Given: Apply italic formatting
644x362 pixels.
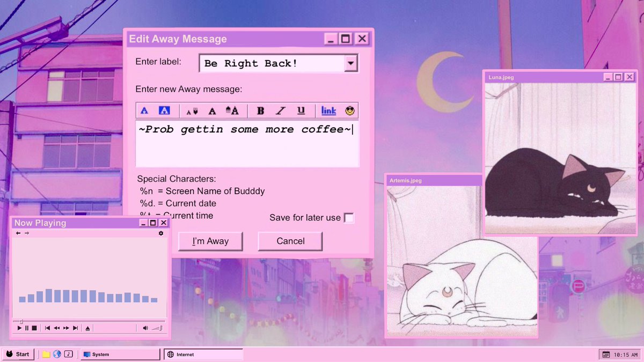Looking at the screenshot, I should click(x=281, y=110).
